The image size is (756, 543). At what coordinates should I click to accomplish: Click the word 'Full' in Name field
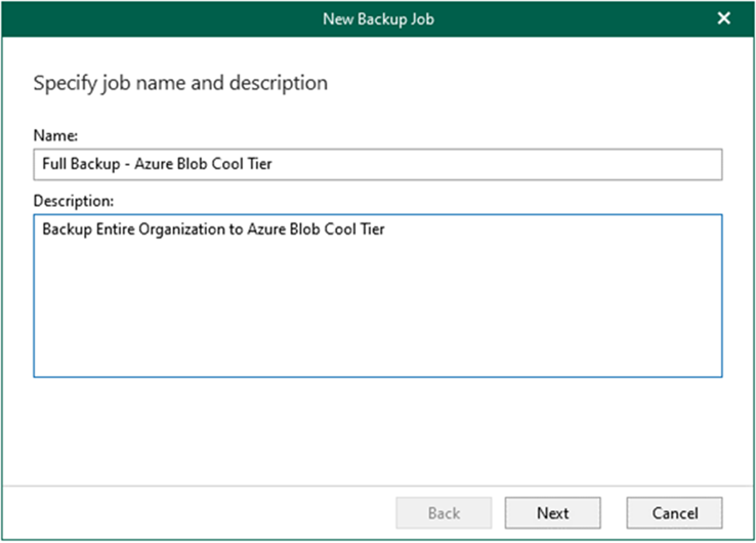click(54, 164)
